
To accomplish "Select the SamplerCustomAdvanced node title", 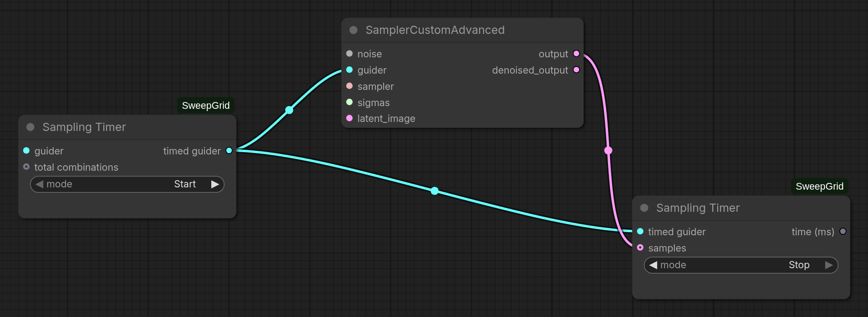I will click(x=435, y=30).
